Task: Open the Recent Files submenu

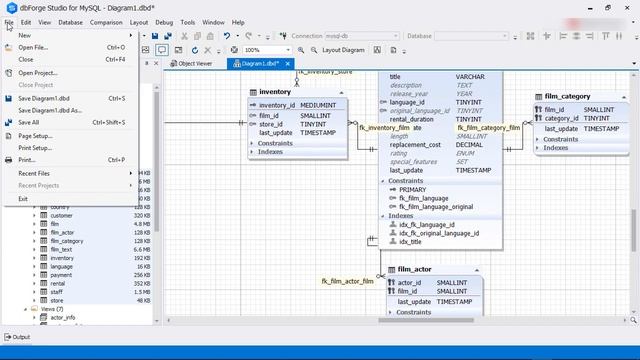Action: pos(70,173)
